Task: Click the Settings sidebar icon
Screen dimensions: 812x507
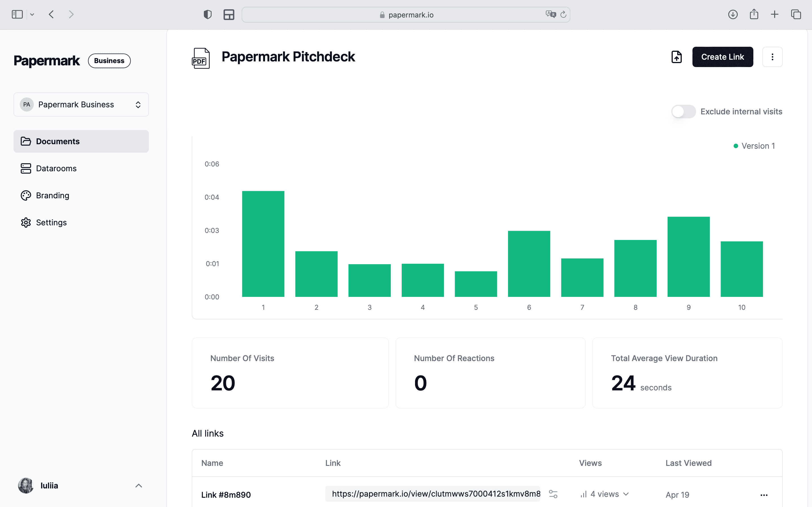Action: 26,222
